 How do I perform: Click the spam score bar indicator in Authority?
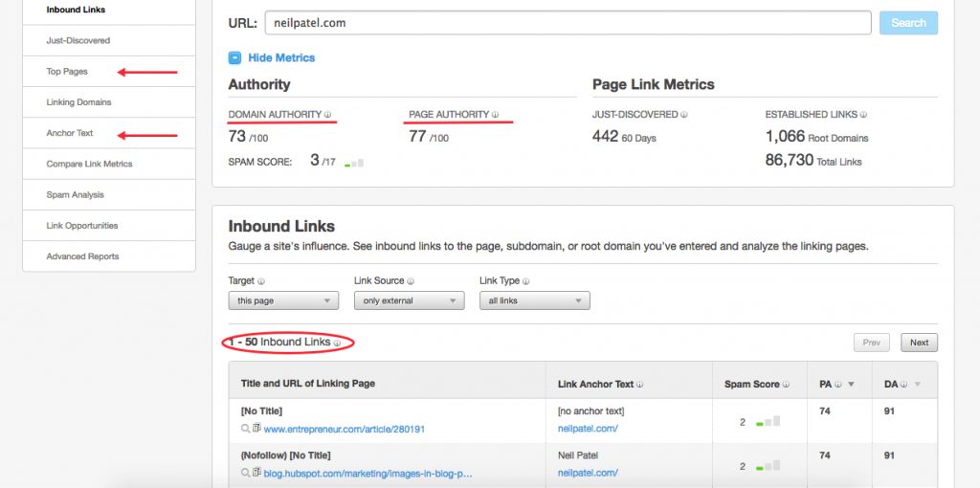coord(354,163)
